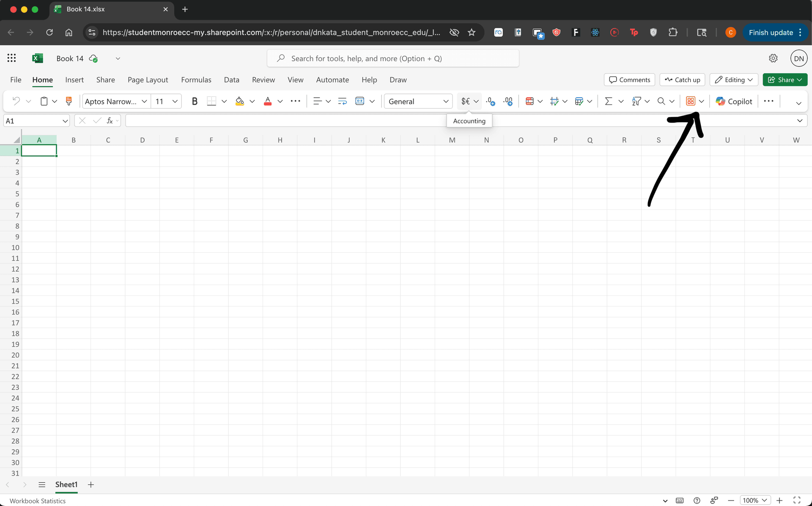
Task: Click the Catch up button
Action: pos(682,79)
